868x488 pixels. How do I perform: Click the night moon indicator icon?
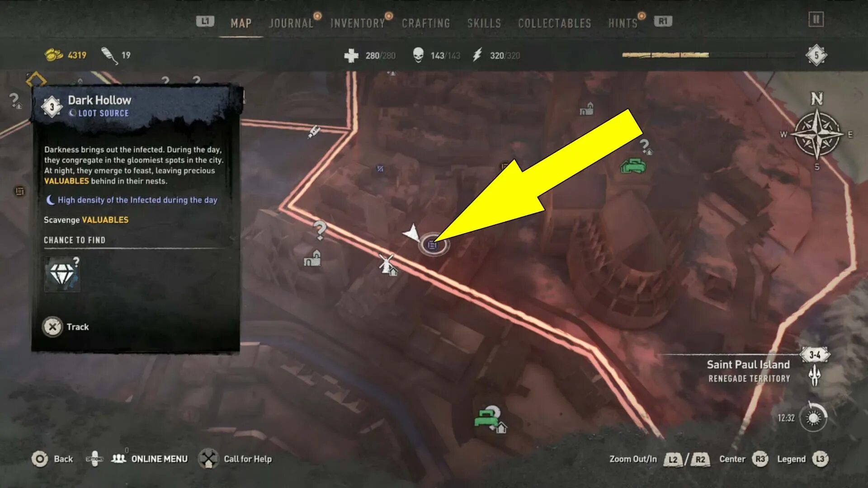click(49, 199)
